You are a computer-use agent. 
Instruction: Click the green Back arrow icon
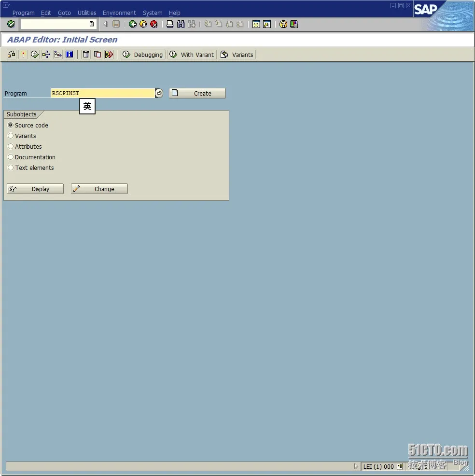click(x=132, y=24)
